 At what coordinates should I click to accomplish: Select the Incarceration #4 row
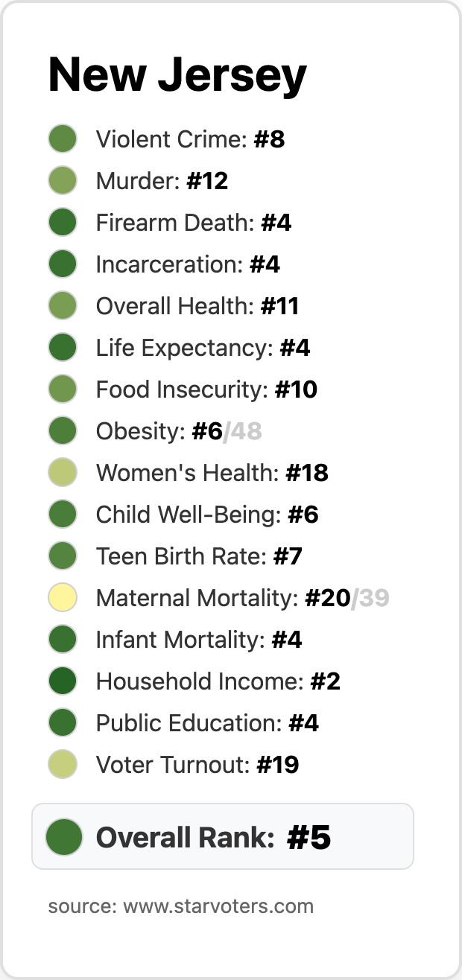188,264
